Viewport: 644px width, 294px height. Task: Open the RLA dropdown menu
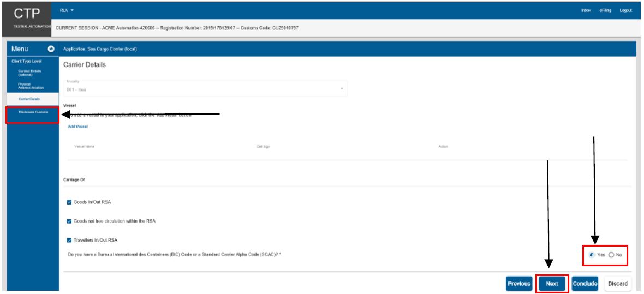pos(67,10)
